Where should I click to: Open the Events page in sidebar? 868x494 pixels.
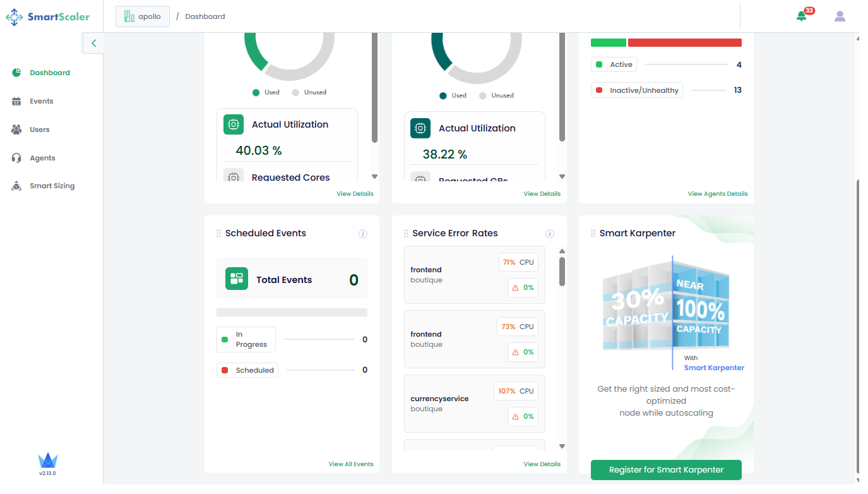pos(42,101)
